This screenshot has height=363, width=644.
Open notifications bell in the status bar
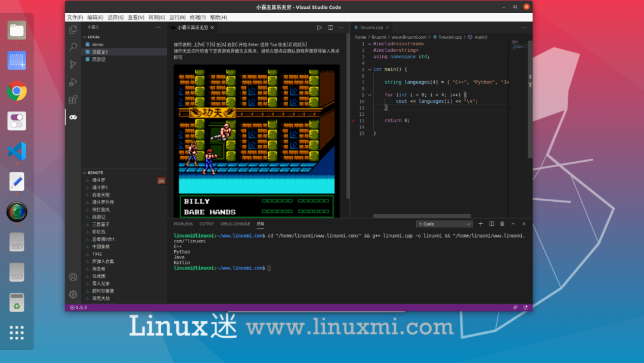[x=525, y=307]
